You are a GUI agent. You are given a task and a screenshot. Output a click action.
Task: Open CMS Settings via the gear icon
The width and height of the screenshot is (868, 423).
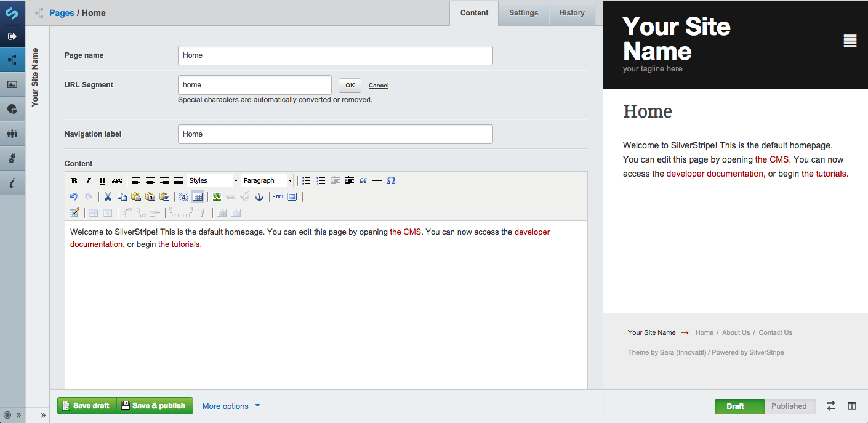point(12,158)
